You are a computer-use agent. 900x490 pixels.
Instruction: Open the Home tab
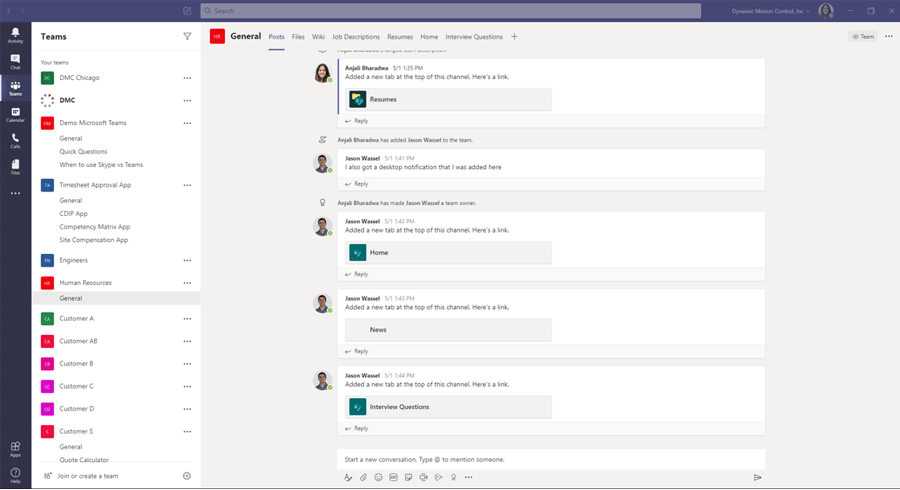click(x=429, y=37)
